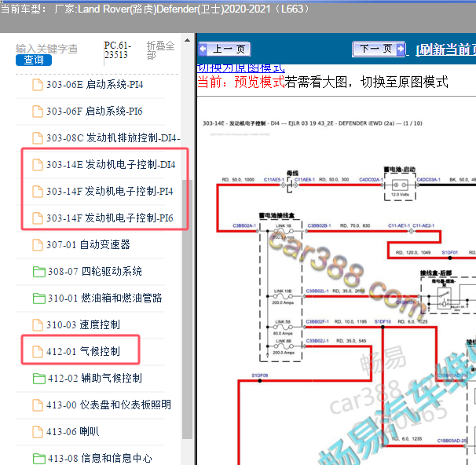Image resolution: width=476 pixels, height=465 pixels.
Task: Focus the keyword search input field
Action: (47, 49)
